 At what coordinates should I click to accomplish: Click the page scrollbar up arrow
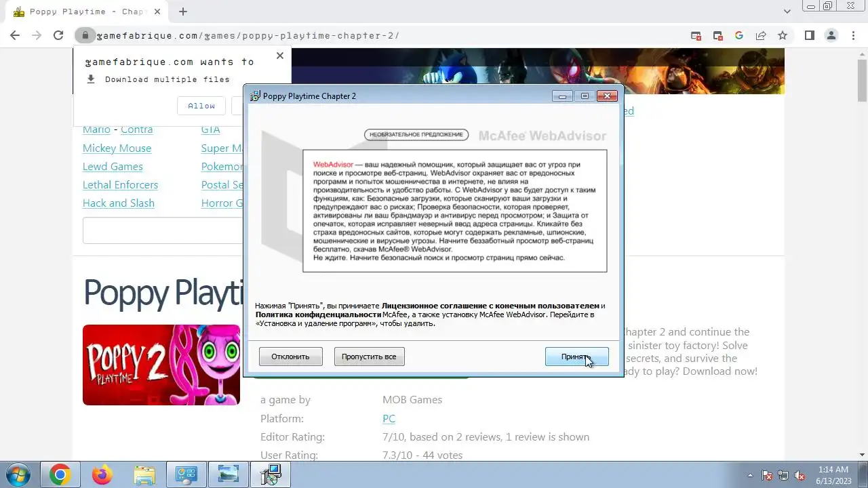[862, 54]
